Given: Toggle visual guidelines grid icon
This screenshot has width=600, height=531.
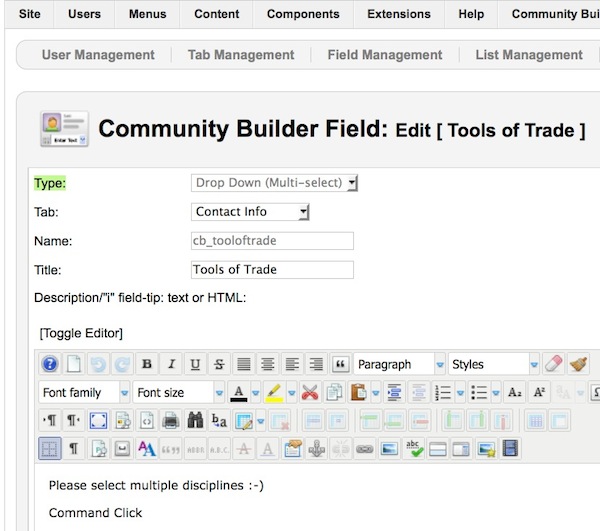Looking at the screenshot, I should coord(50,448).
